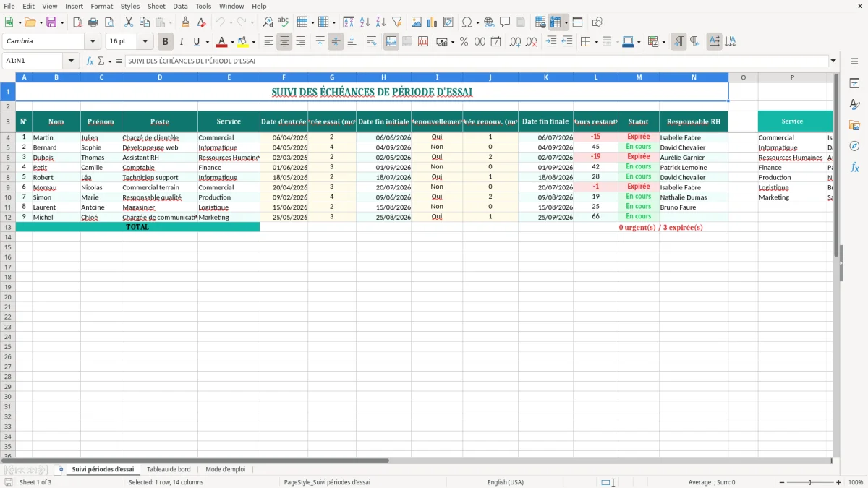Toggle Merge and Center Cells

tap(391, 42)
